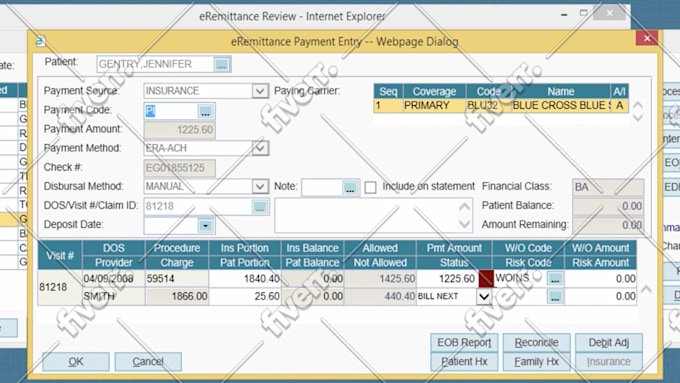Click the Provider cell SMITH
This screenshot has width=680, height=383.
114,297
